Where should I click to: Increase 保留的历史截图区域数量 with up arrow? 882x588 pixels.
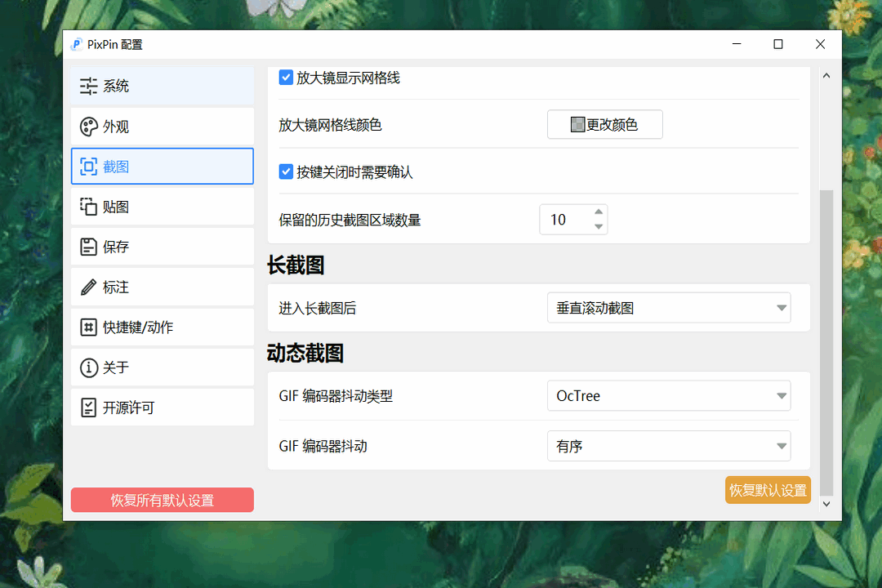[597, 212]
